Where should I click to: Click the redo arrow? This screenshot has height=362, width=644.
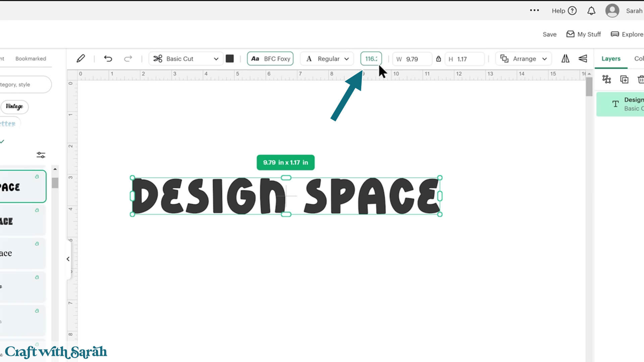128,59
